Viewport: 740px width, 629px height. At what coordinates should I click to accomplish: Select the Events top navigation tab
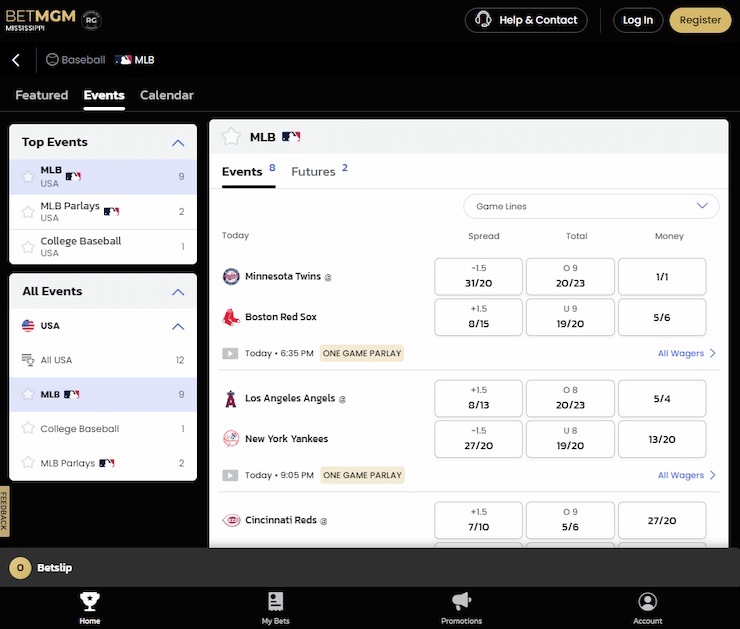point(104,95)
